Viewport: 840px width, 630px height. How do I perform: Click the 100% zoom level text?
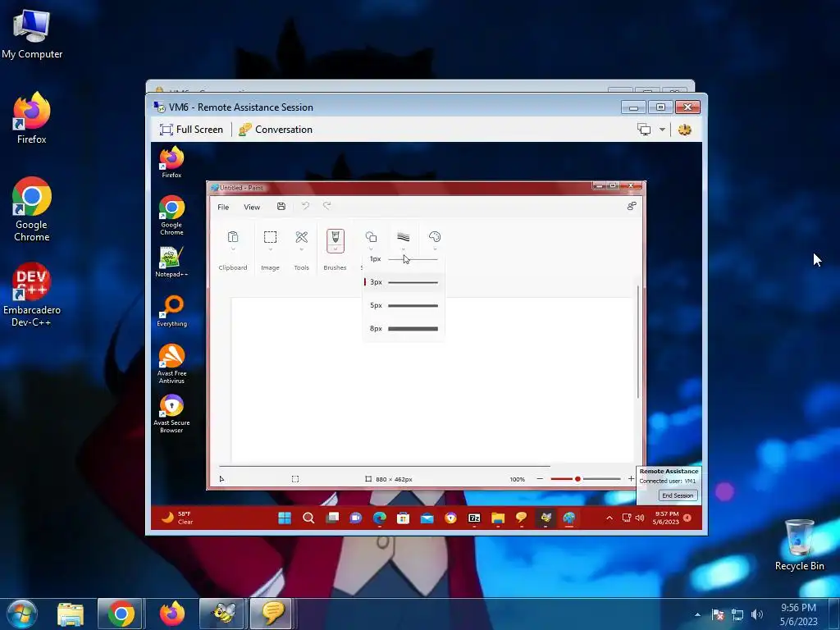coord(517,479)
